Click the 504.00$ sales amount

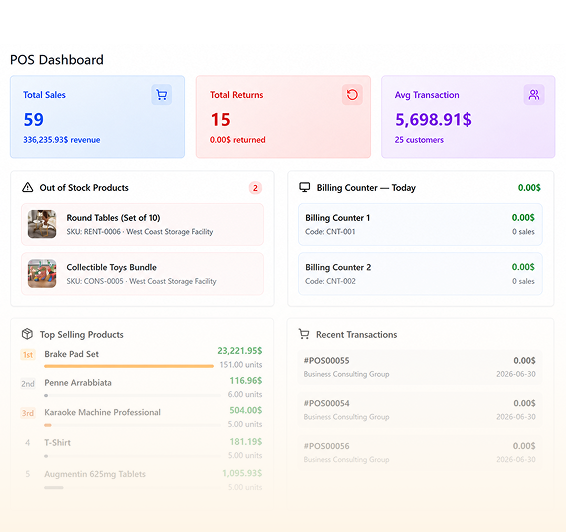[246, 410]
